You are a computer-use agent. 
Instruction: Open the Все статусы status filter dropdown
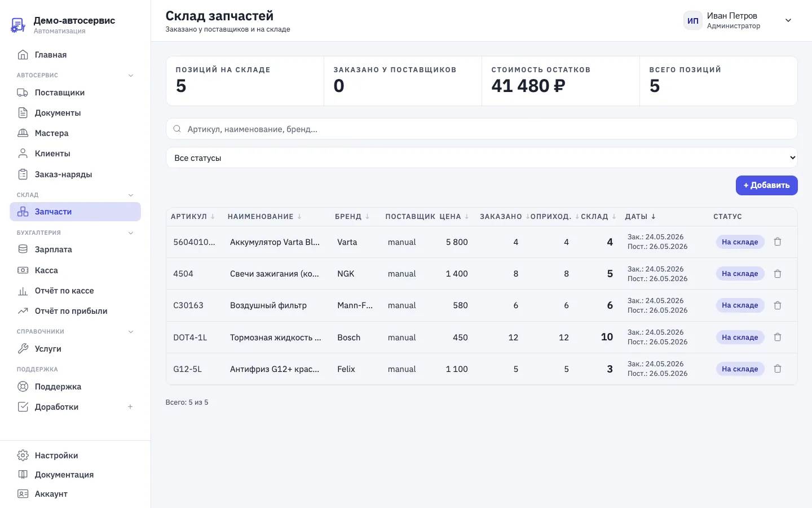click(482, 157)
